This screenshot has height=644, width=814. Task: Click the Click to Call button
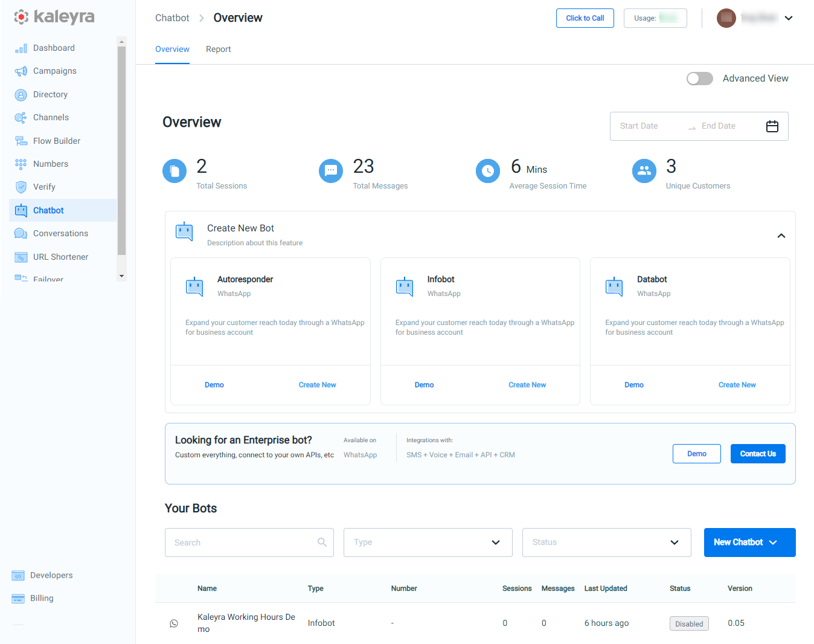[585, 18]
